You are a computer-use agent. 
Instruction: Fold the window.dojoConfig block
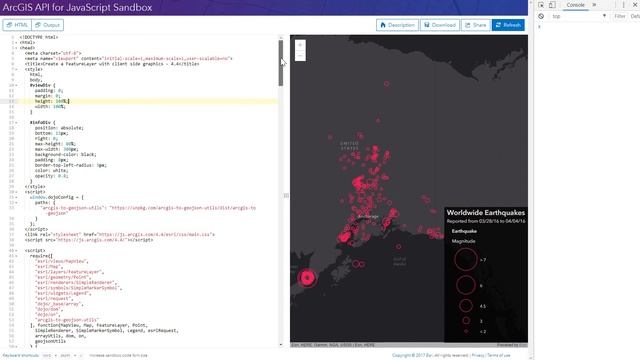tap(16, 197)
